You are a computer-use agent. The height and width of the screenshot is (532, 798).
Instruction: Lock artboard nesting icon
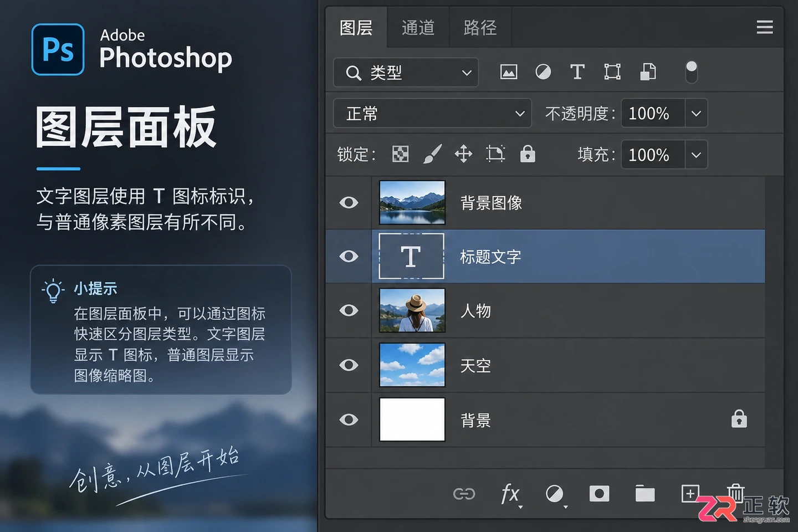495,154
